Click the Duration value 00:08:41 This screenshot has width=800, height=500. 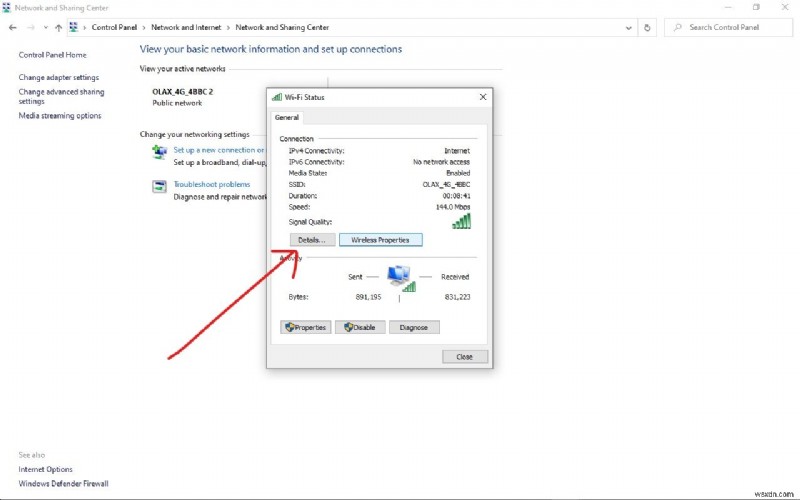click(x=457, y=195)
